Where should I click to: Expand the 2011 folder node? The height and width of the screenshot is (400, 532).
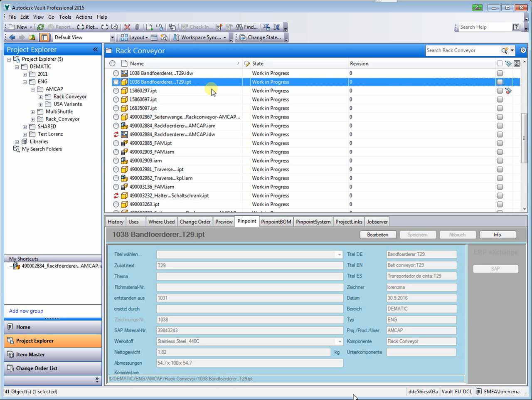pyautogui.click(x=25, y=74)
